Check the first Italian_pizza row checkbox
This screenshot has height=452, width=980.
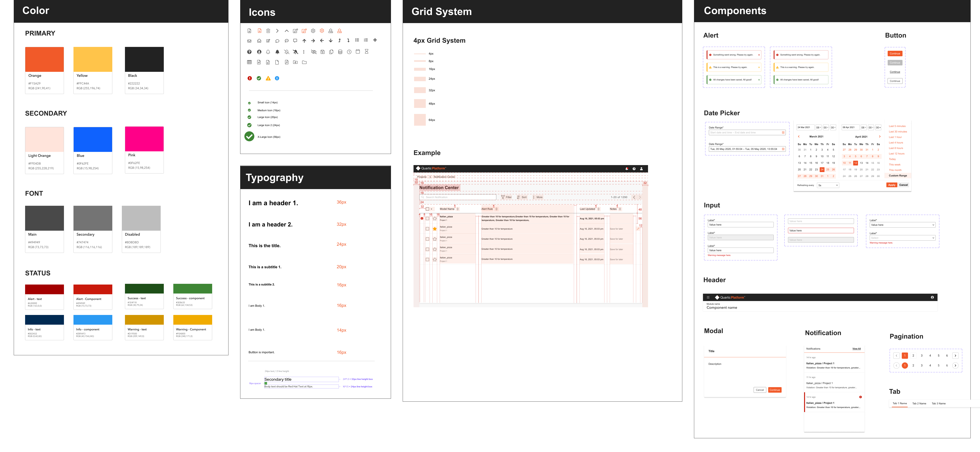click(x=427, y=219)
